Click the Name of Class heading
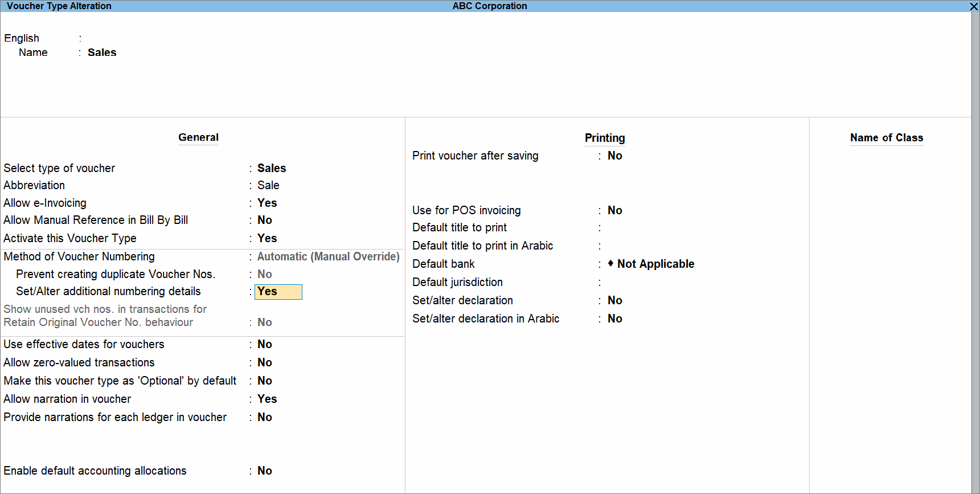Viewport: 980px width, 494px height. pos(887,138)
